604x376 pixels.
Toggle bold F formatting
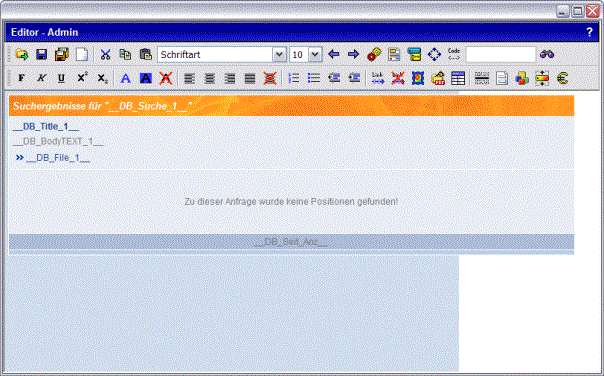(21, 78)
